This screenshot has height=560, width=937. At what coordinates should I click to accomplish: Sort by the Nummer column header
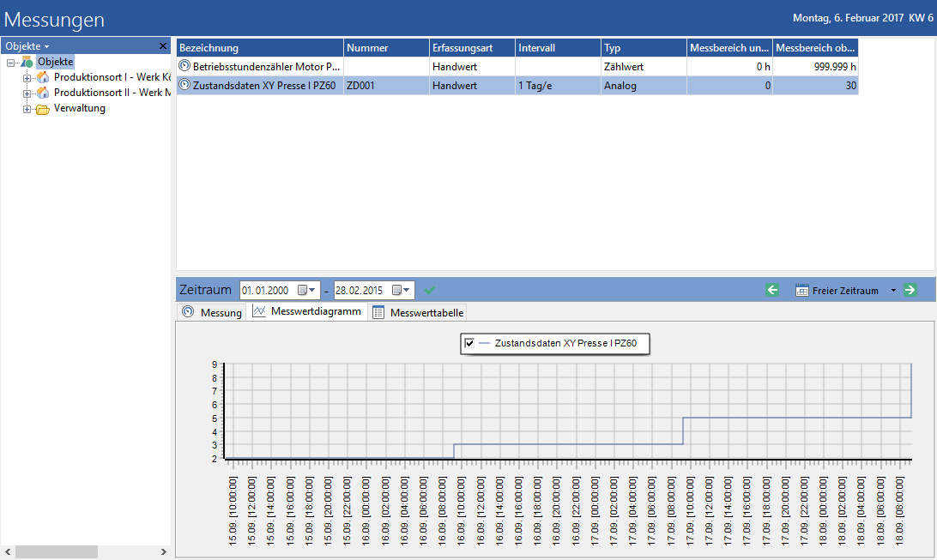point(386,48)
